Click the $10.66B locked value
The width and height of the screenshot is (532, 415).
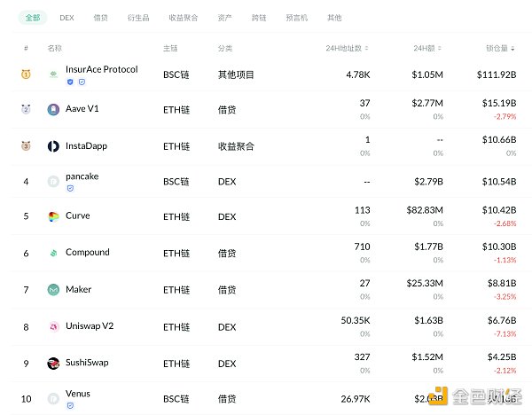(499, 139)
